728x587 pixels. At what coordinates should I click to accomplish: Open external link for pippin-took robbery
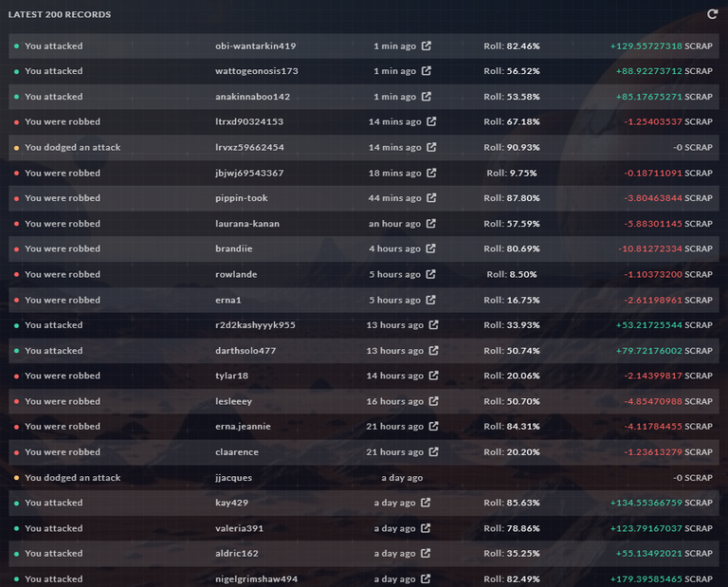431,197
